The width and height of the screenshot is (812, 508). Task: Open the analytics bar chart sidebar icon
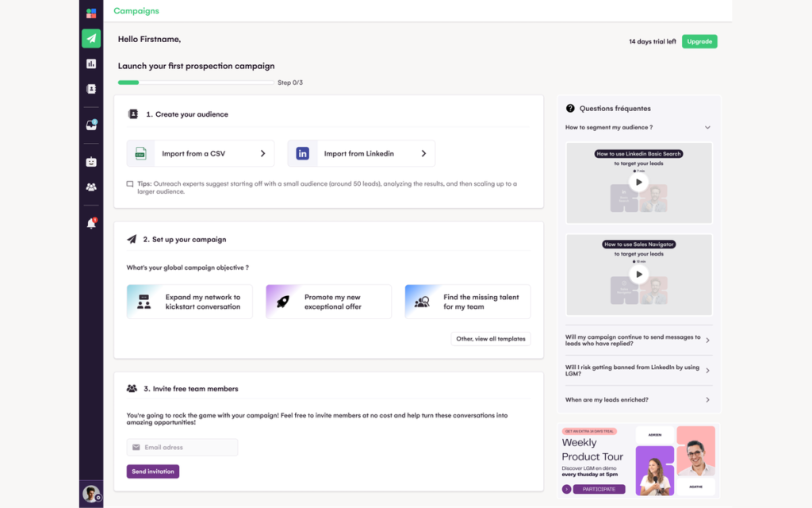(x=91, y=63)
